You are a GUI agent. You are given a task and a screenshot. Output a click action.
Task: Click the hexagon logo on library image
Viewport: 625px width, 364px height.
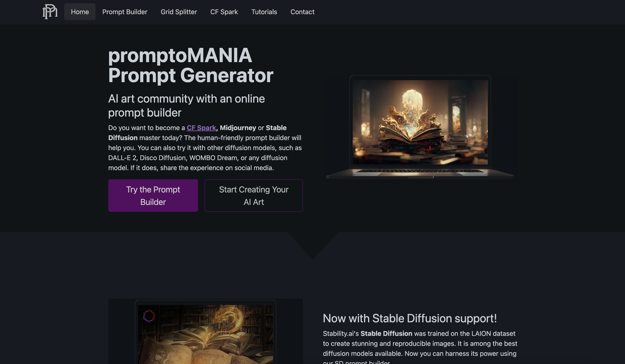[149, 316]
